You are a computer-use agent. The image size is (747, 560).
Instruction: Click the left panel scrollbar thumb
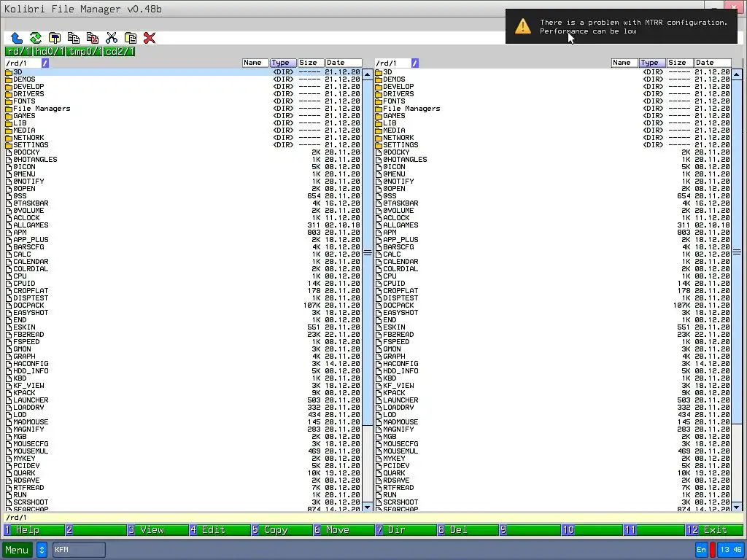click(x=368, y=252)
